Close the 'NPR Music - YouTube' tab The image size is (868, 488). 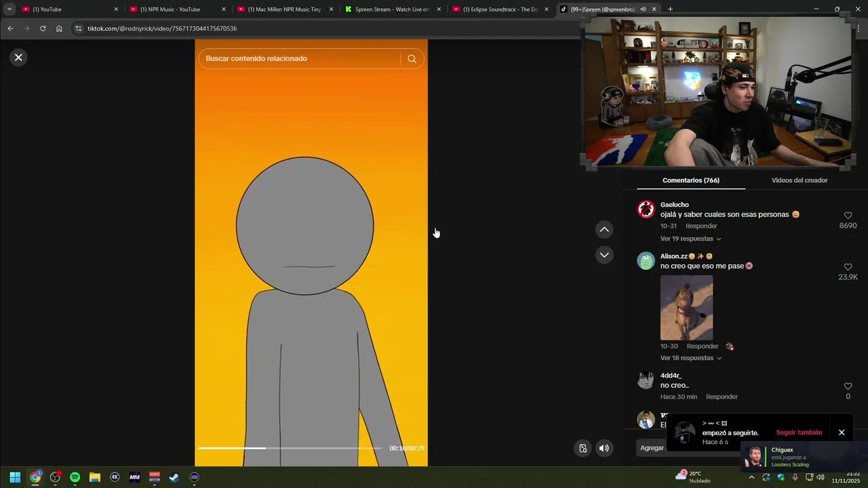[224, 9]
